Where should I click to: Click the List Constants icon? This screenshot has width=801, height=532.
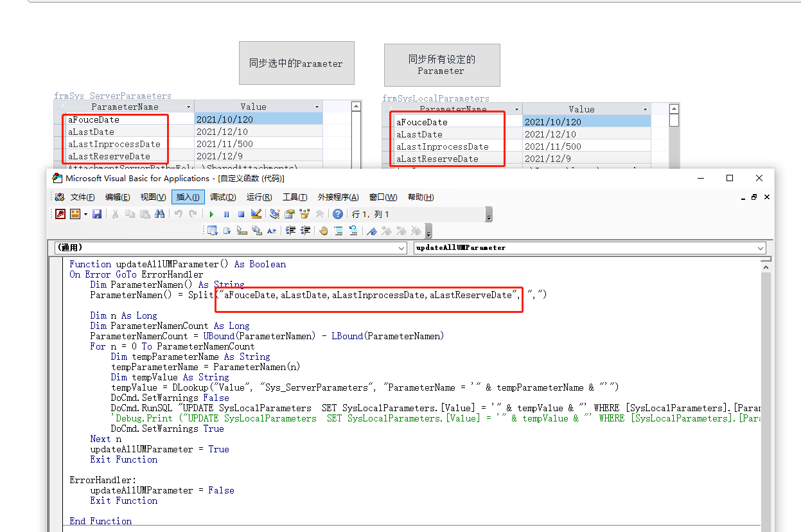(227, 231)
